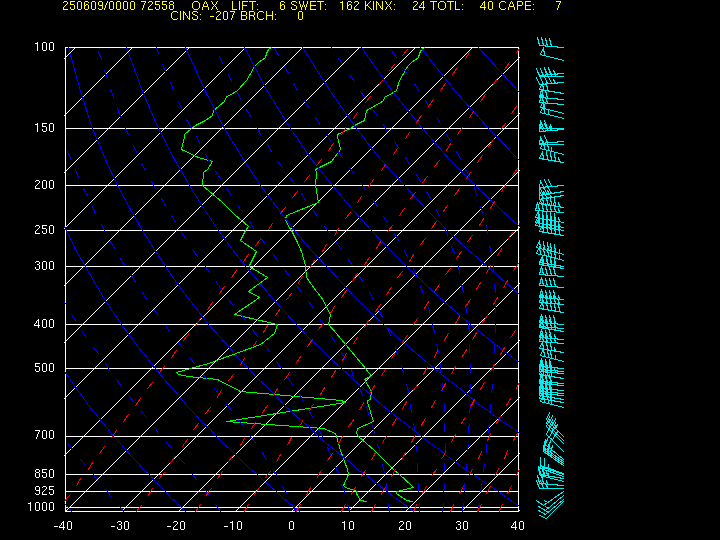Select the 150 pressure level label
This screenshot has width=720, height=540.
point(44,128)
